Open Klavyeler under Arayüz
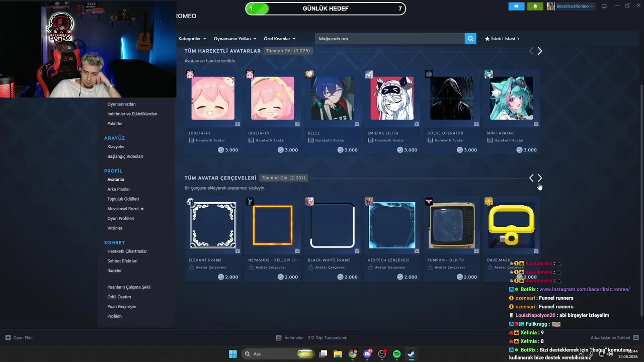The height and width of the screenshot is (362, 644). tap(116, 147)
